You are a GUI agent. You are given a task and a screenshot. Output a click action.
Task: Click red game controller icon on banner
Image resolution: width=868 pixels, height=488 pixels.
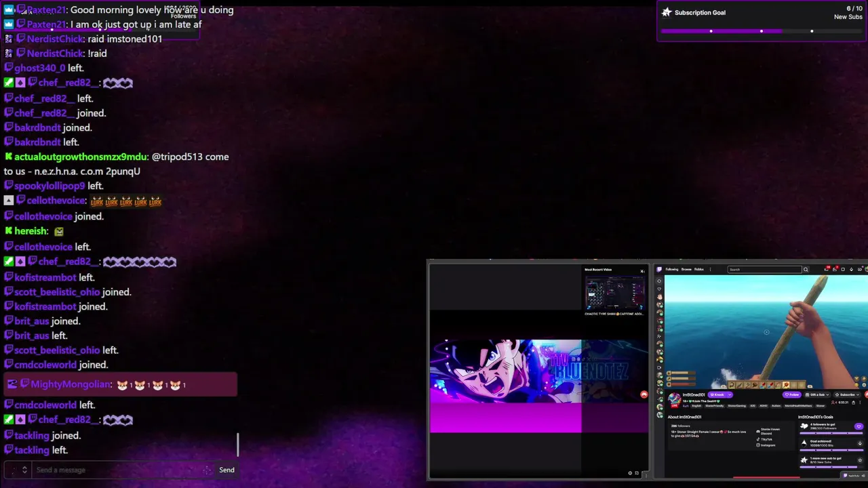(644, 394)
